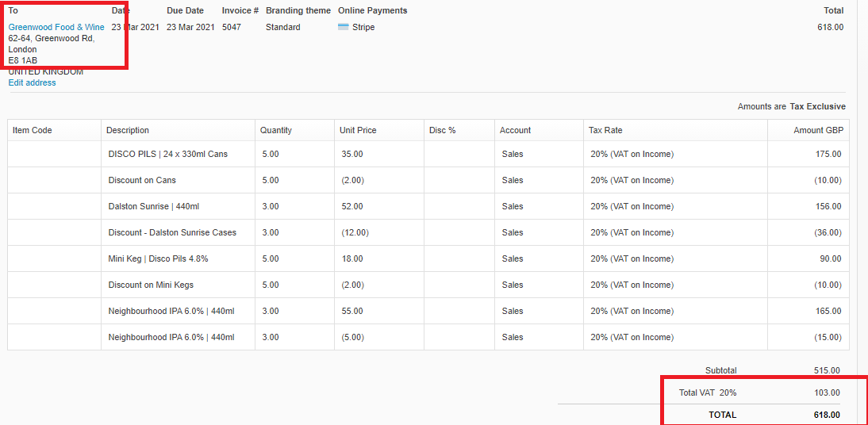Click the header Total value 618.00
The height and width of the screenshot is (425, 868).
click(x=831, y=27)
